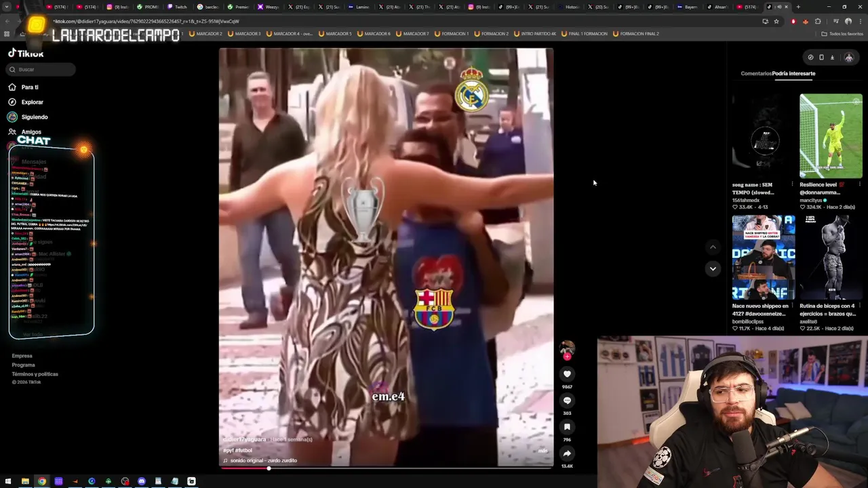Go to the previous video with up arrow

tap(713, 247)
